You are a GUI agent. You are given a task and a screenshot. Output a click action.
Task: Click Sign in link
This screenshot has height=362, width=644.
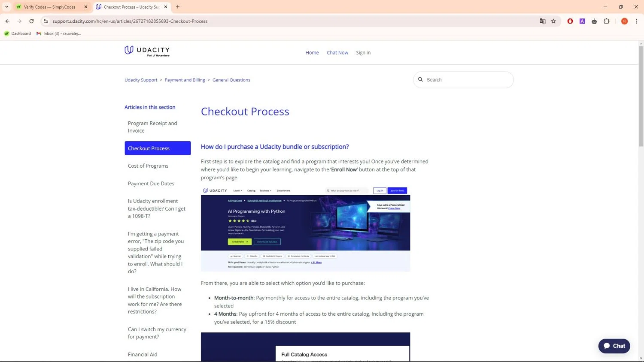363,53
